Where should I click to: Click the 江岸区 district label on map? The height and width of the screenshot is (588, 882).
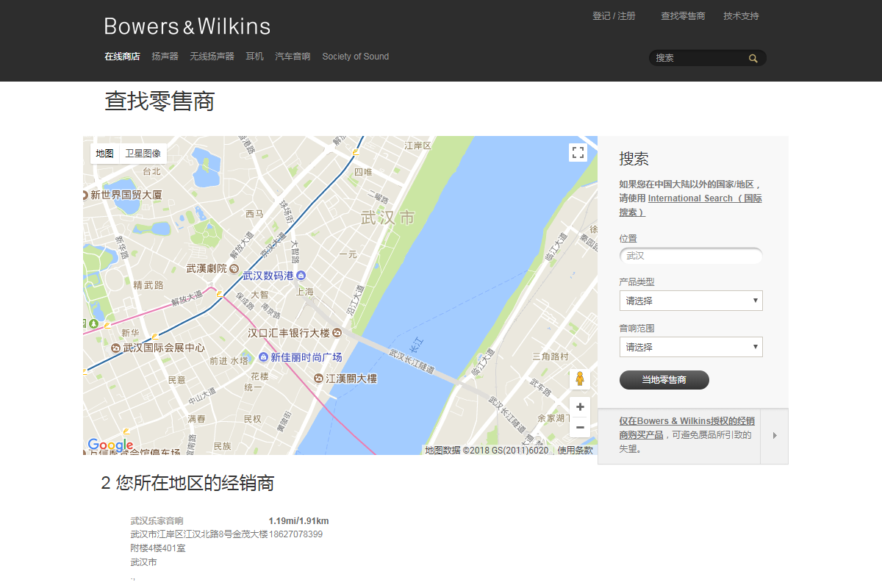(x=418, y=146)
